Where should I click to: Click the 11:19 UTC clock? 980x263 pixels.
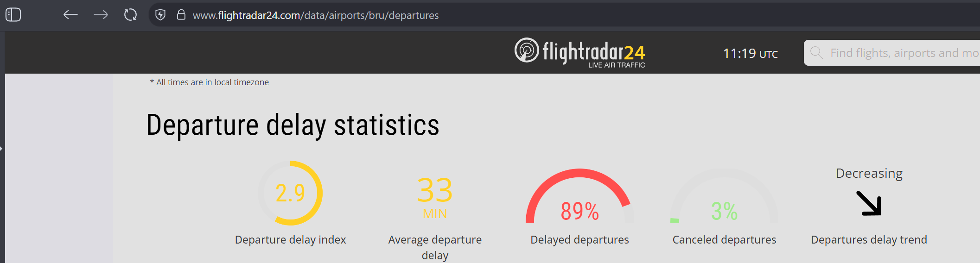[x=751, y=54]
